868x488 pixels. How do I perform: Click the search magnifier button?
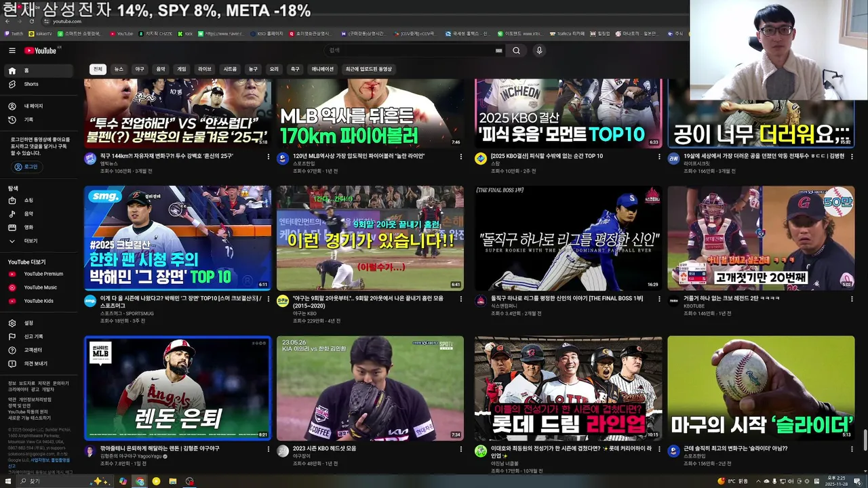[516, 51]
